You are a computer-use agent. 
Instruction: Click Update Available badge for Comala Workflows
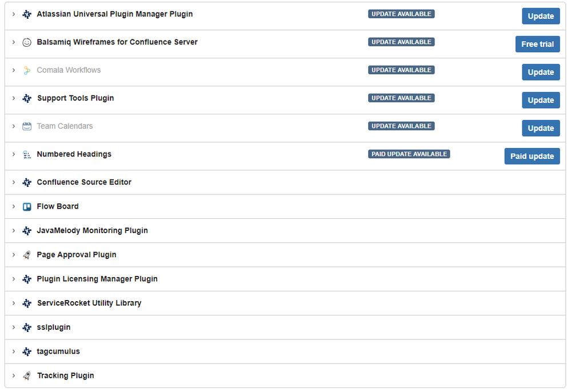401,70
